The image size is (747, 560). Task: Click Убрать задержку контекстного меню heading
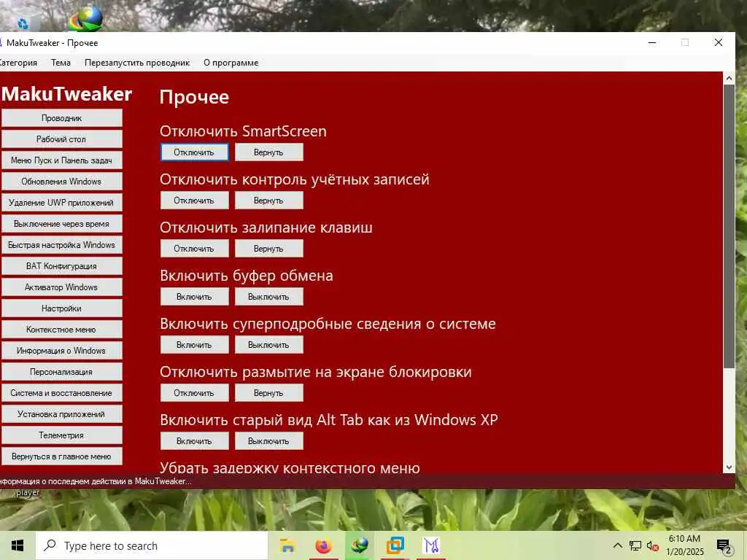290,467
